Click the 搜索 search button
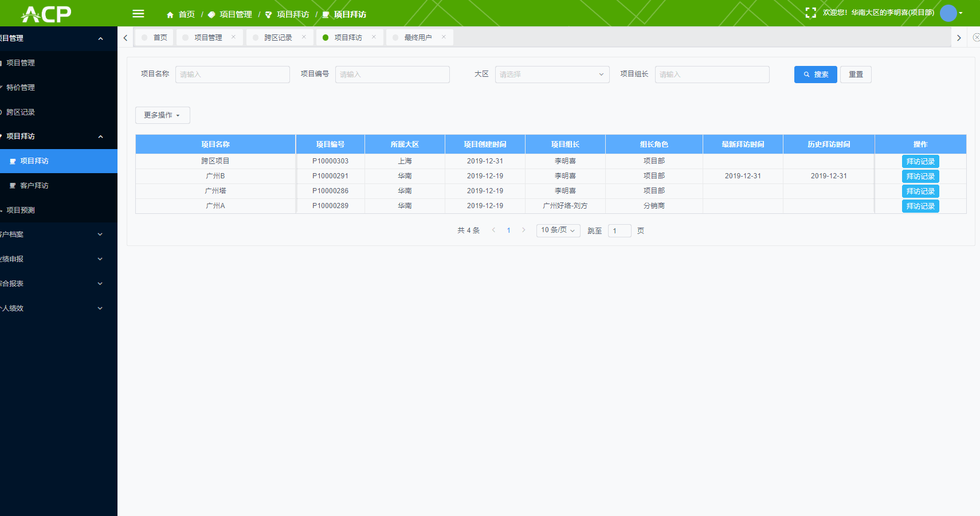The width and height of the screenshot is (980, 516). 816,75
